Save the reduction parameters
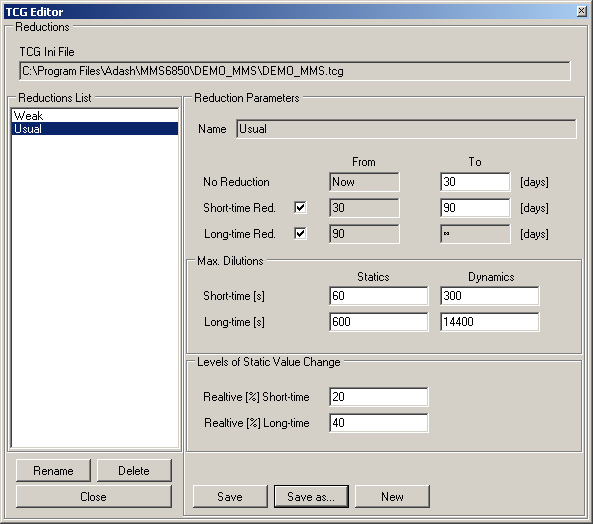This screenshot has height=524, width=593. (x=230, y=497)
